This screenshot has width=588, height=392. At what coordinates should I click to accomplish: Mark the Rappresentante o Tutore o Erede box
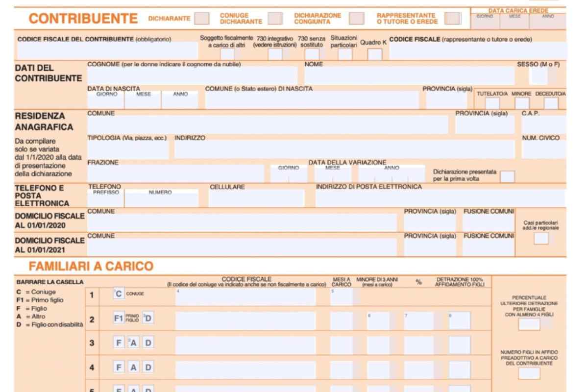click(453, 19)
